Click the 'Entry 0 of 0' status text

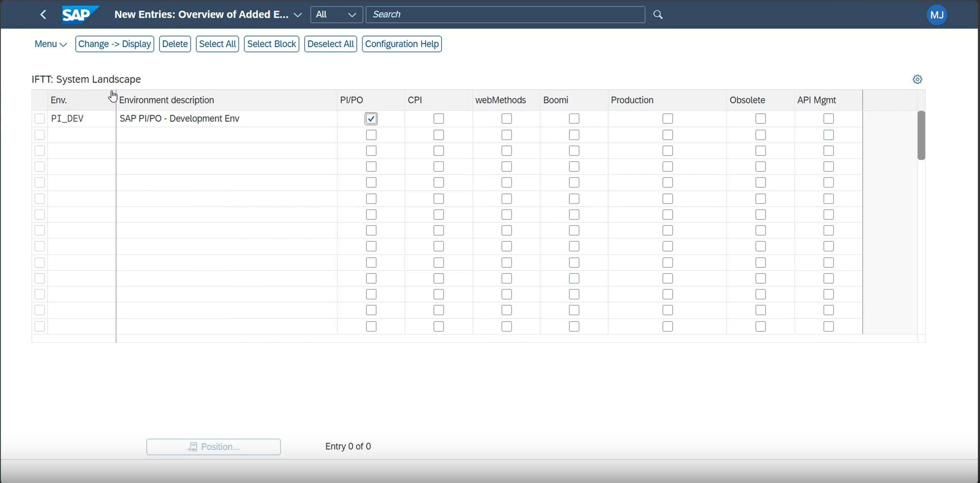point(348,447)
